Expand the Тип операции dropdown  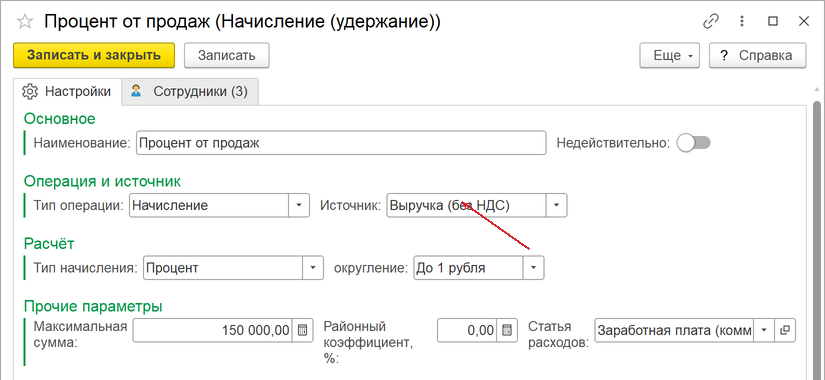coord(299,205)
